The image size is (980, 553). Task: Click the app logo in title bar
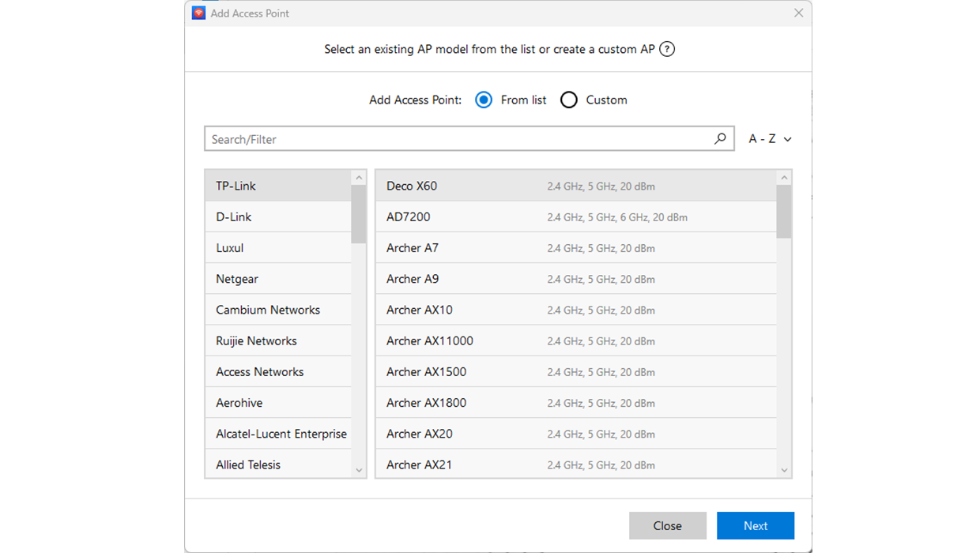pos(199,13)
